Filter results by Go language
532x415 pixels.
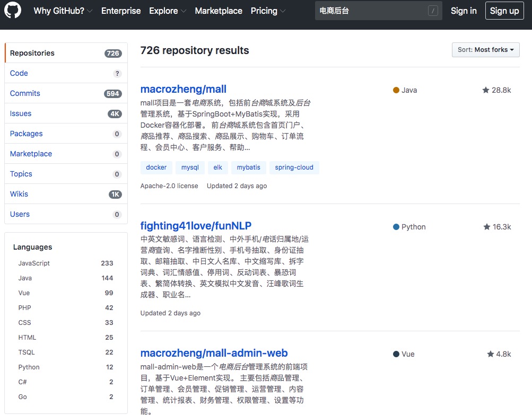click(x=66, y=396)
